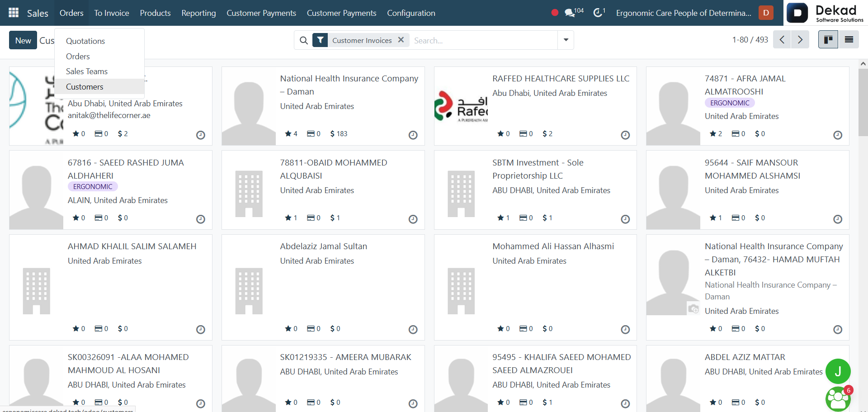868x412 pixels.
Task: Open the Products menu
Action: point(155,13)
